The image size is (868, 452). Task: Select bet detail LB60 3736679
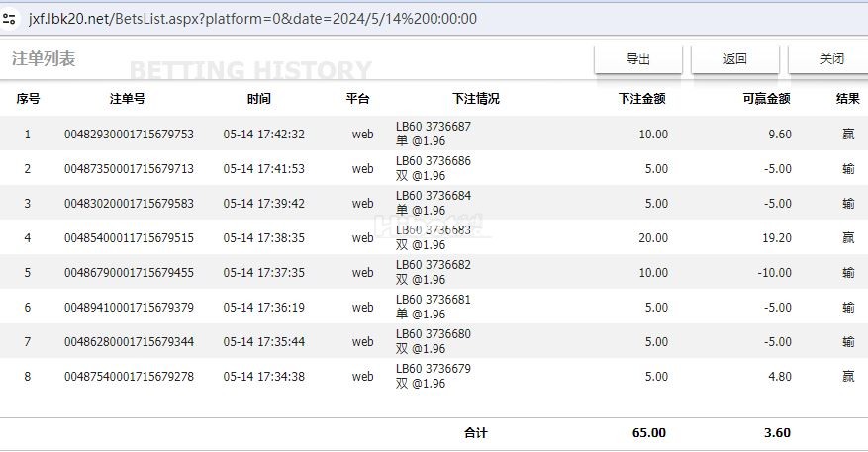click(x=434, y=369)
